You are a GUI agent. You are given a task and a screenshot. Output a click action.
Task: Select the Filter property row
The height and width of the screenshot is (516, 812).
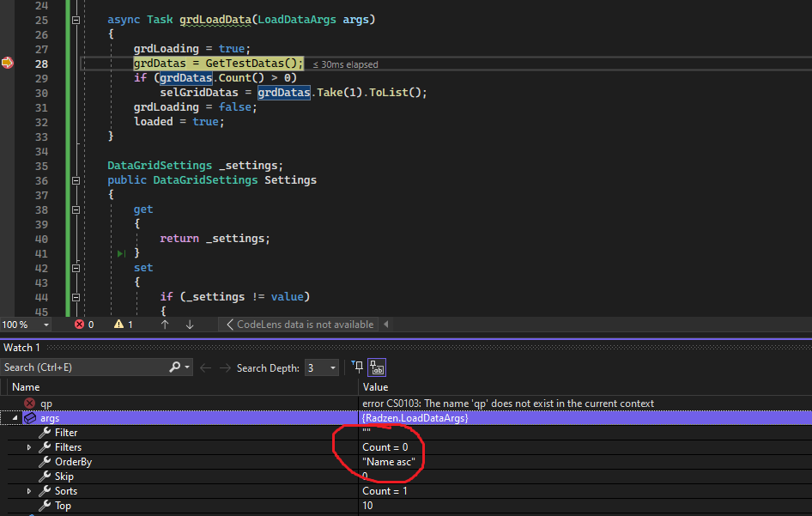tap(406, 433)
